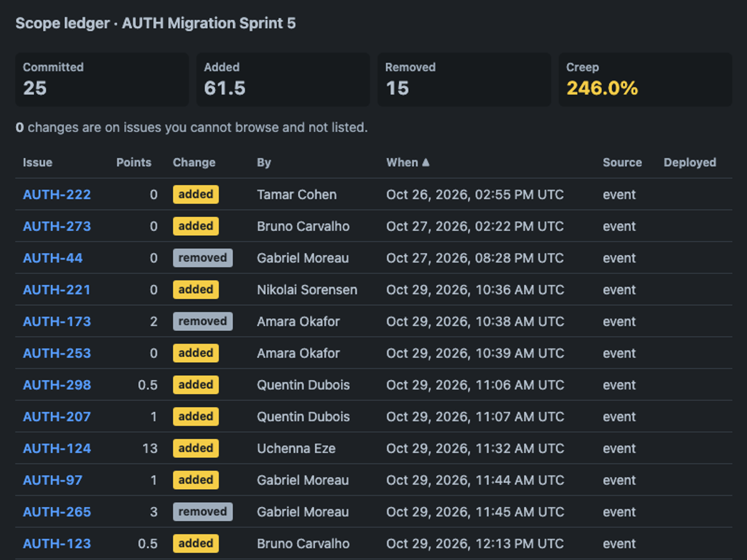Viewport: 747px width, 560px height.
Task: Click the added badge on AUTH-222
Action: (196, 195)
